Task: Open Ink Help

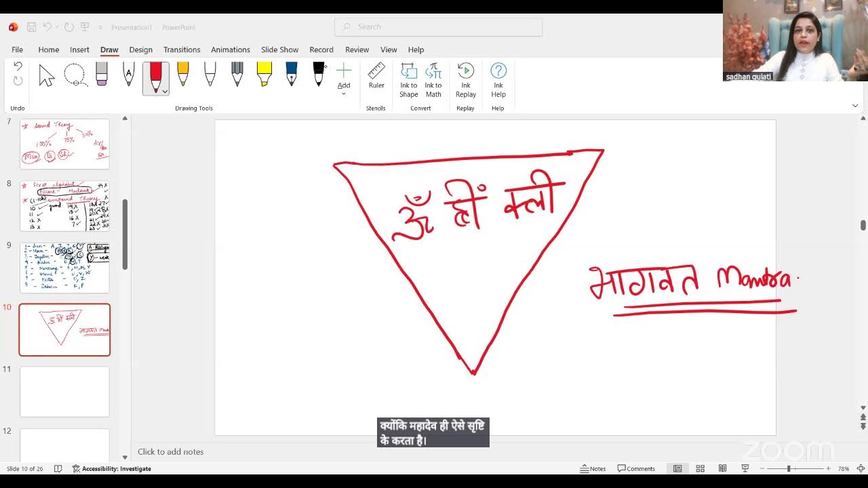Action: click(498, 80)
